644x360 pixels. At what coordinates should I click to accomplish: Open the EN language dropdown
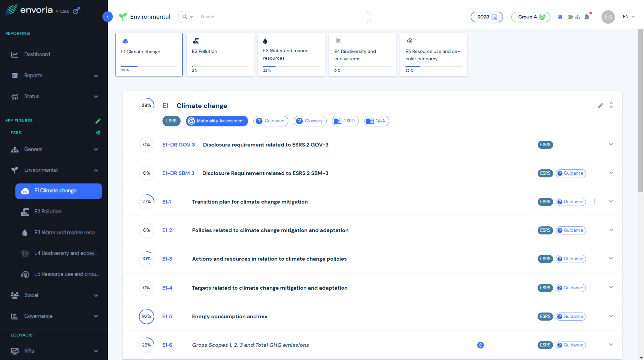(628, 17)
